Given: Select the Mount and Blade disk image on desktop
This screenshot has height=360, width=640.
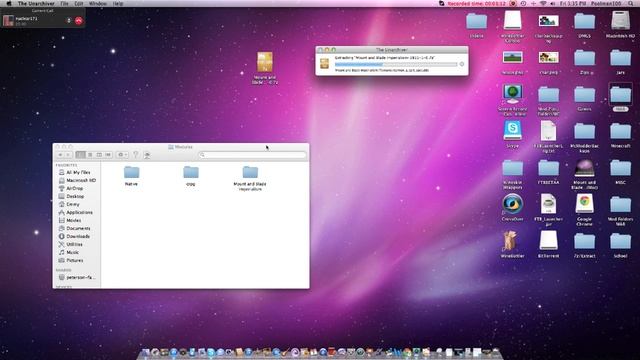Looking at the screenshot, I should [x=584, y=168].
